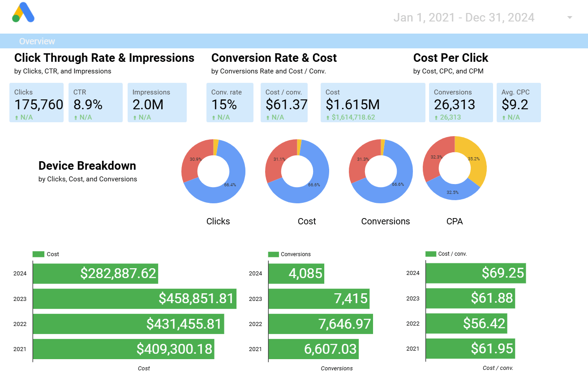Select the Cost / conv. scorecard $61.37
Image resolution: width=588 pixels, height=386 pixels.
click(284, 103)
